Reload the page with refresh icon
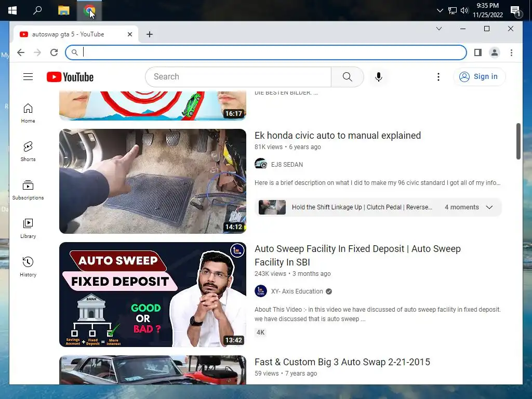This screenshot has width=532, height=399. click(x=54, y=52)
